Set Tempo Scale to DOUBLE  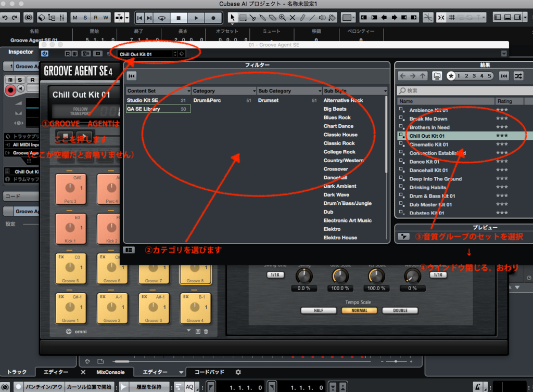(x=400, y=310)
